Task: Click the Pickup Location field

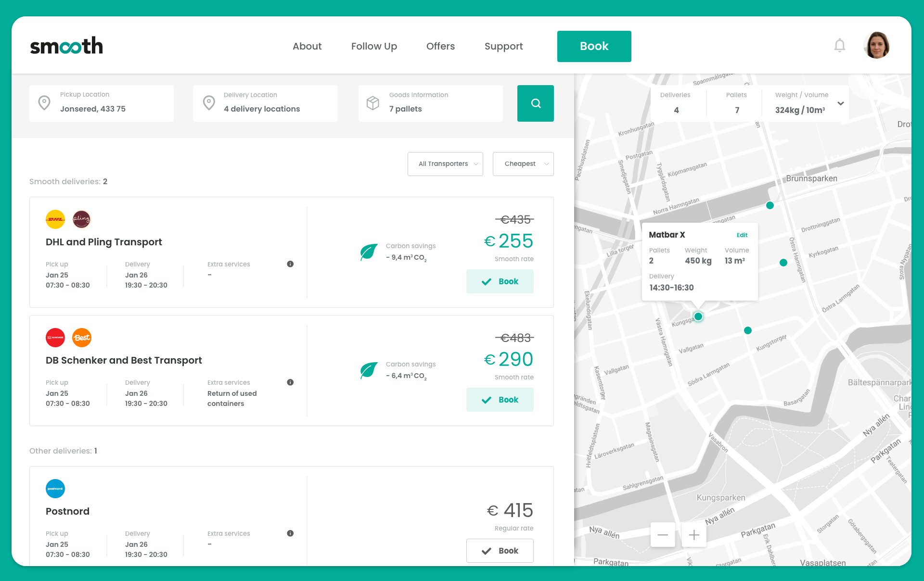Action: tap(102, 103)
